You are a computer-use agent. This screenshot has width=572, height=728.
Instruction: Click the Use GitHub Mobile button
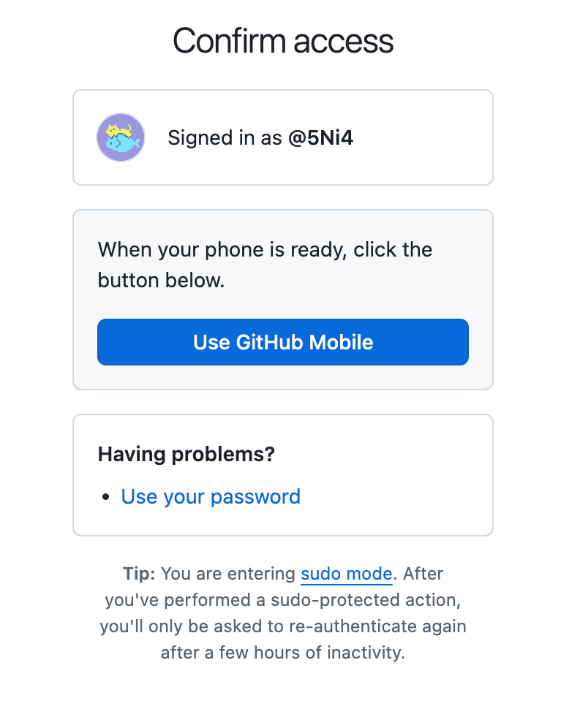283,341
